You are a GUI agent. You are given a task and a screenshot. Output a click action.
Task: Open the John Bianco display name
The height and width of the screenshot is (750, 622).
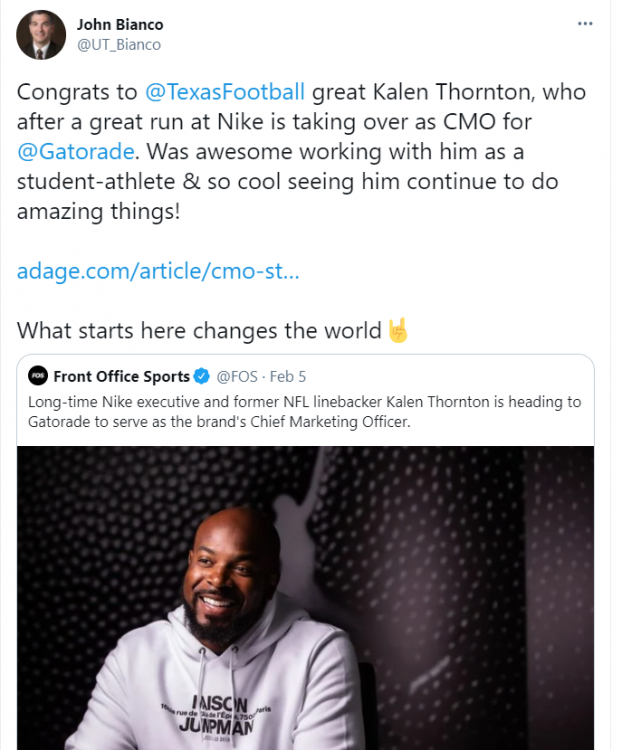[x=120, y=24]
